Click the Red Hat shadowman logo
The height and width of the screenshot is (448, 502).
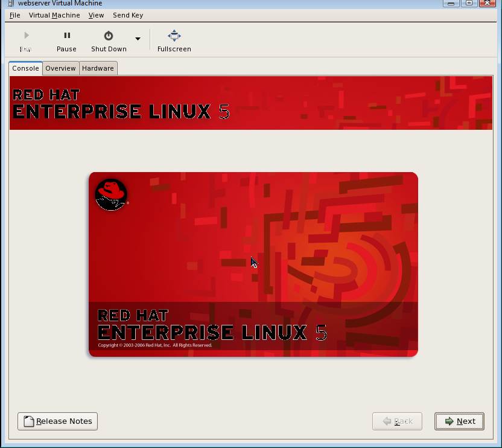pyautogui.click(x=111, y=195)
